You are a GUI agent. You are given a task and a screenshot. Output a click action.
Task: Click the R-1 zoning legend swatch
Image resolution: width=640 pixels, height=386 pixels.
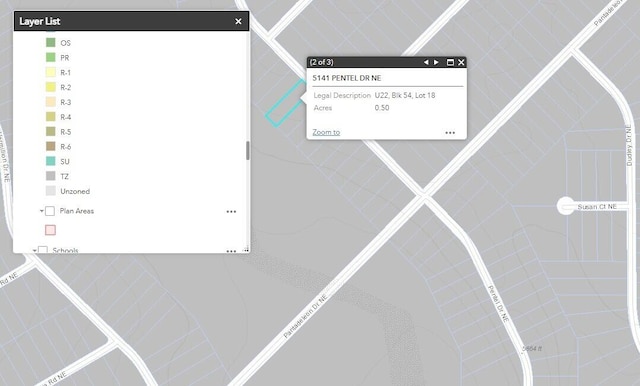pyautogui.click(x=51, y=72)
